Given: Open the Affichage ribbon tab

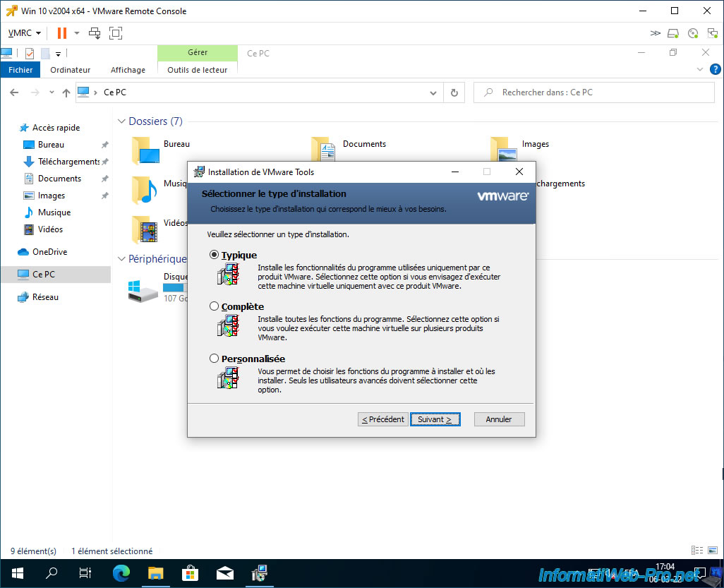Looking at the screenshot, I should pyautogui.click(x=128, y=70).
